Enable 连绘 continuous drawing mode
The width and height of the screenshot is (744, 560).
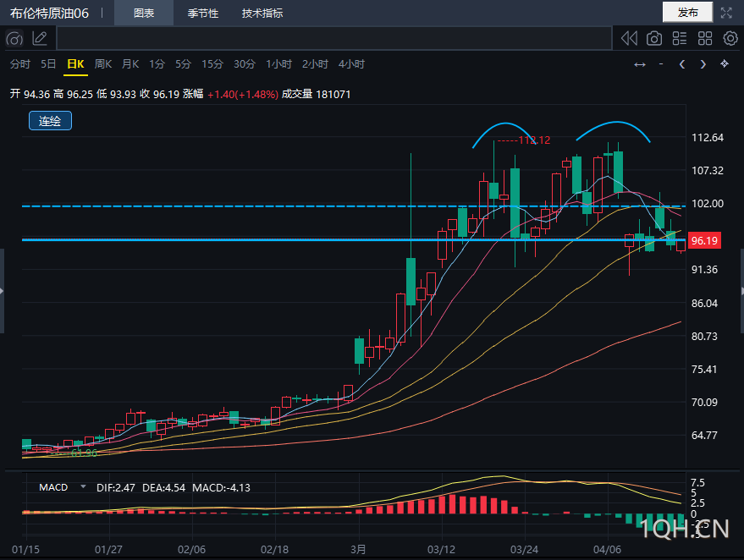[49, 121]
